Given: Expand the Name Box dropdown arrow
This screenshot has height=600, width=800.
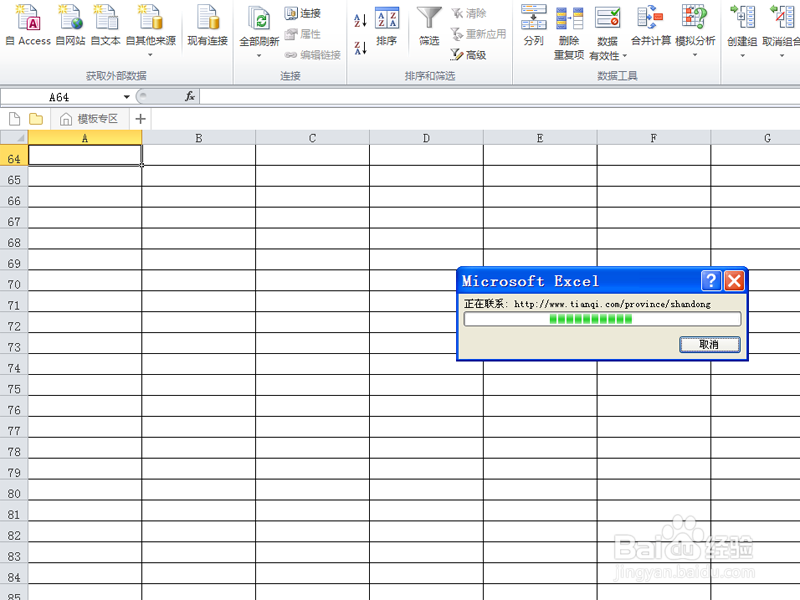Looking at the screenshot, I should [x=127, y=97].
